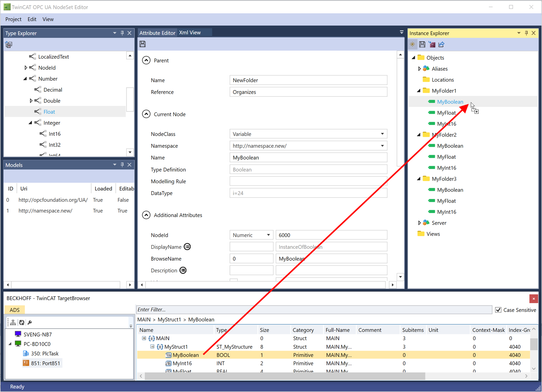Image resolution: width=542 pixels, height=392 pixels.
Task: Click the network tree icon in TargetBrowser toolbar
Action: coord(13,323)
